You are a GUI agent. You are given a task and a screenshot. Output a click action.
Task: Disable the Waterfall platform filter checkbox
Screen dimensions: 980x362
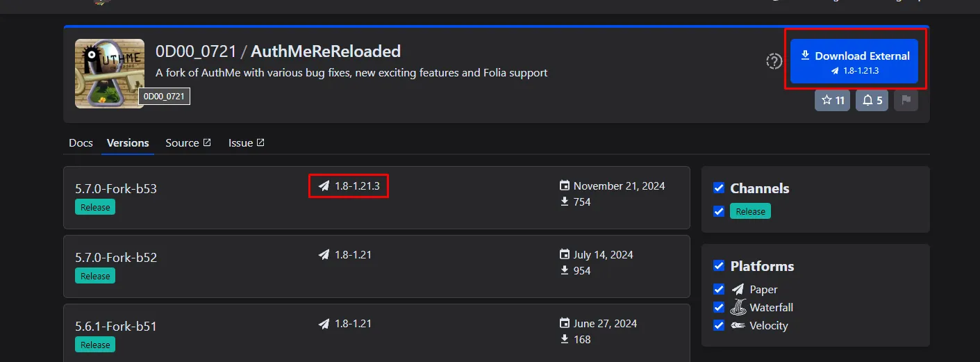pos(719,307)
